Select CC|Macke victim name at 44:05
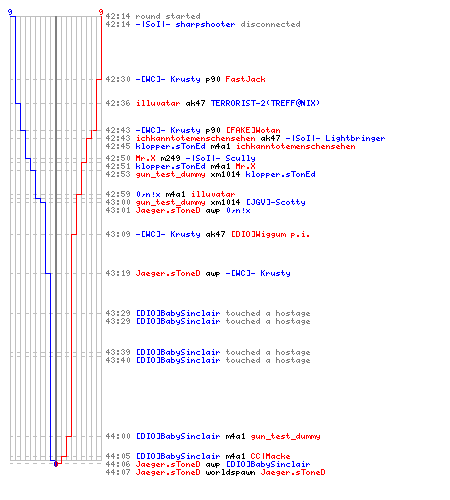This screenshot has height=500, width=450. point(270,456)
